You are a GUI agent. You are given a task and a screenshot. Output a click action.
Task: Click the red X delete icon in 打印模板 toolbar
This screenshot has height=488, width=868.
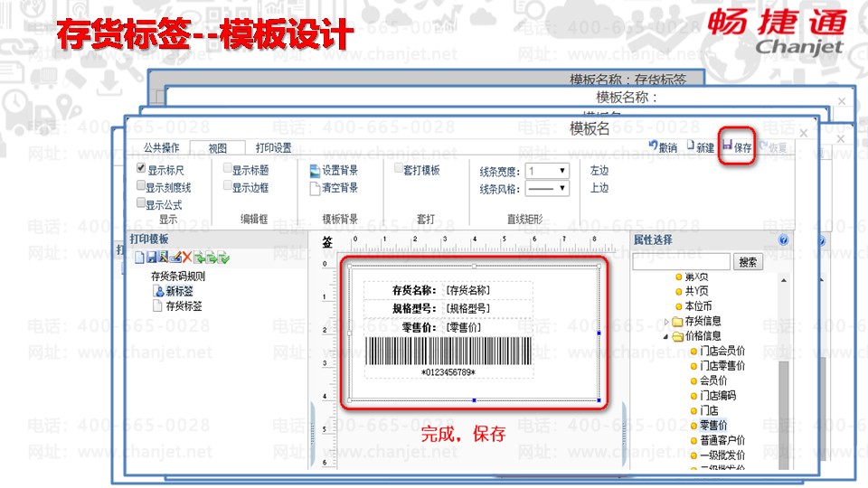pos(187,258)
